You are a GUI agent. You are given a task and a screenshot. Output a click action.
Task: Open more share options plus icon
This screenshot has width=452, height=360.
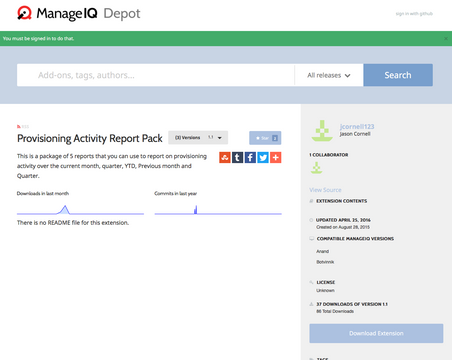tap(275, 157)
